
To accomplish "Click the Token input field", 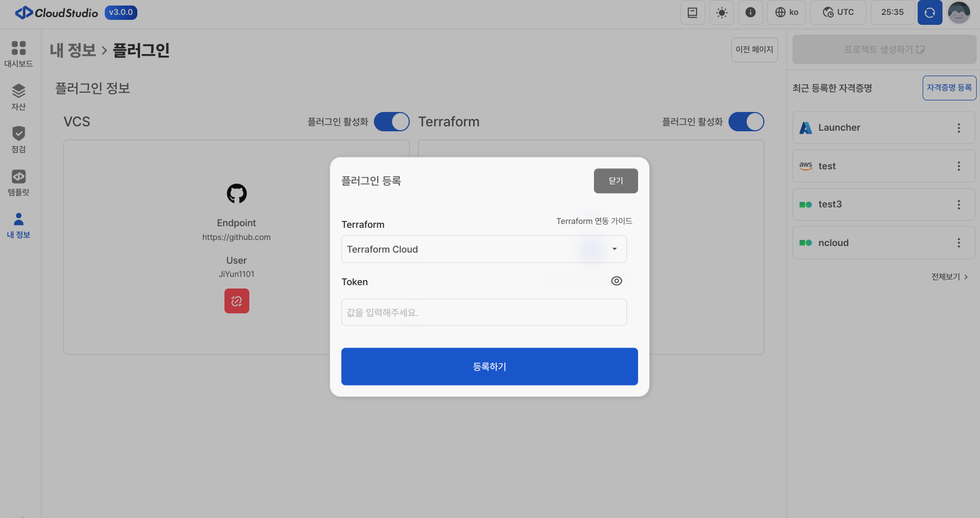I will coord(484,312).
